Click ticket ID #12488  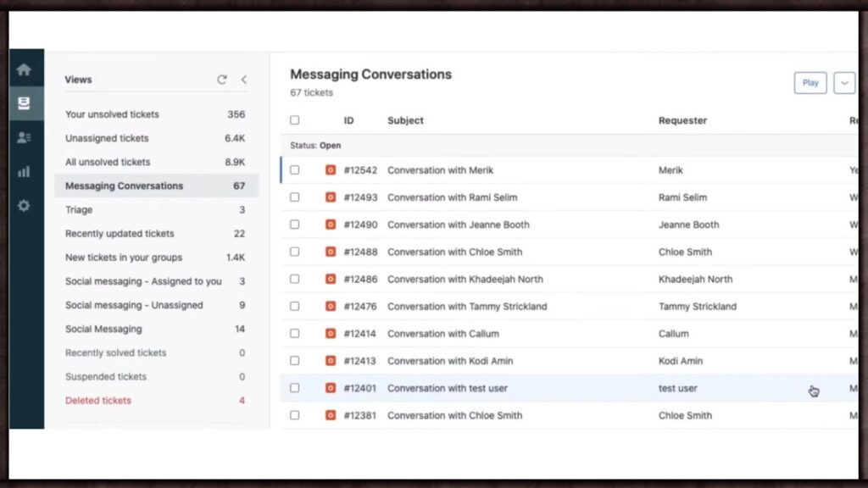360,252
